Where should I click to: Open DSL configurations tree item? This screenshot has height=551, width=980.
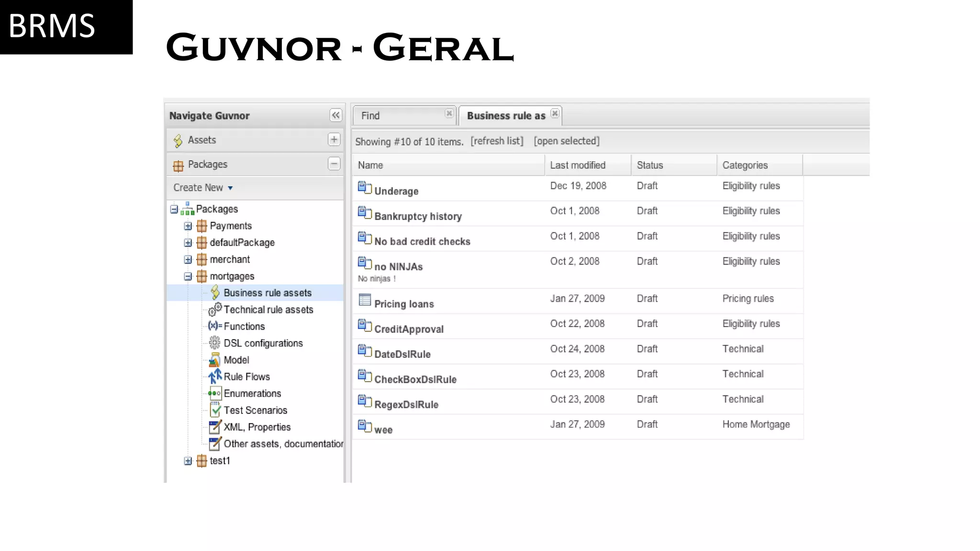pyautogui.click(x=263, y=343)
